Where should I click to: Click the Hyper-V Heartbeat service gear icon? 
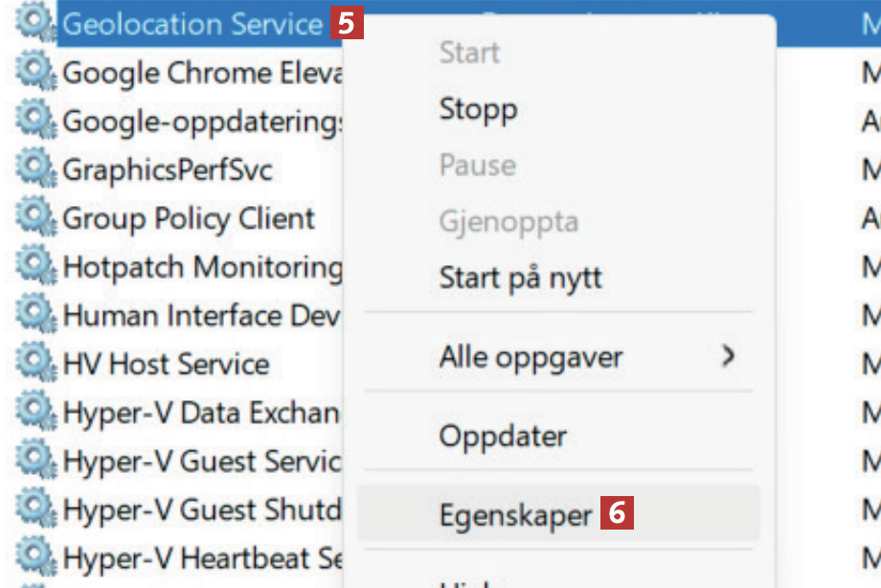click(x=35, y=556)
